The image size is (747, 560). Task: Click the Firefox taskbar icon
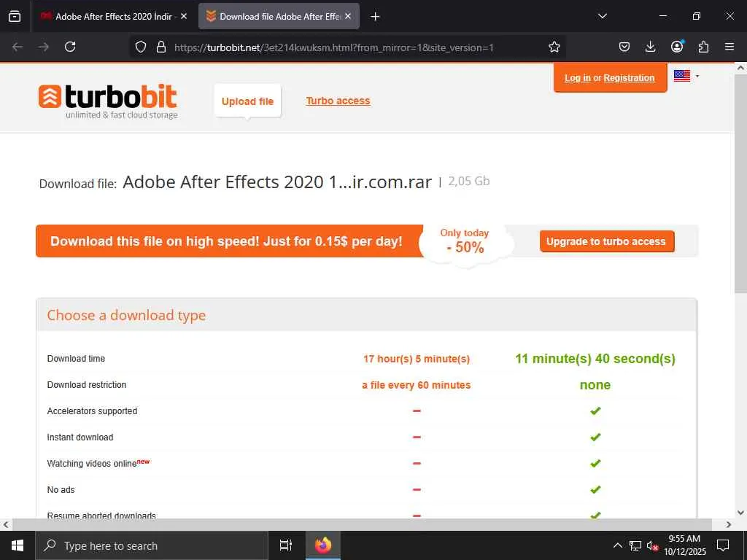click(x=323, y=545)
